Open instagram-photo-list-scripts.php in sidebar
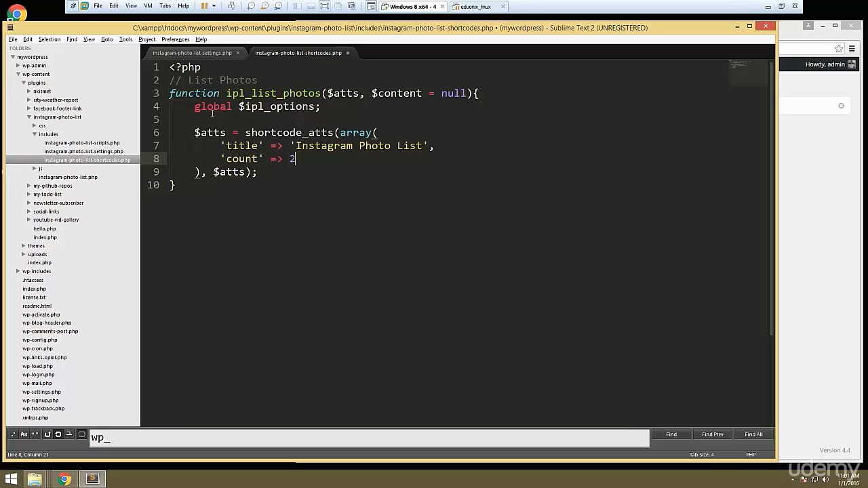This screenshot has height=488, width=868. coord(82,142)
